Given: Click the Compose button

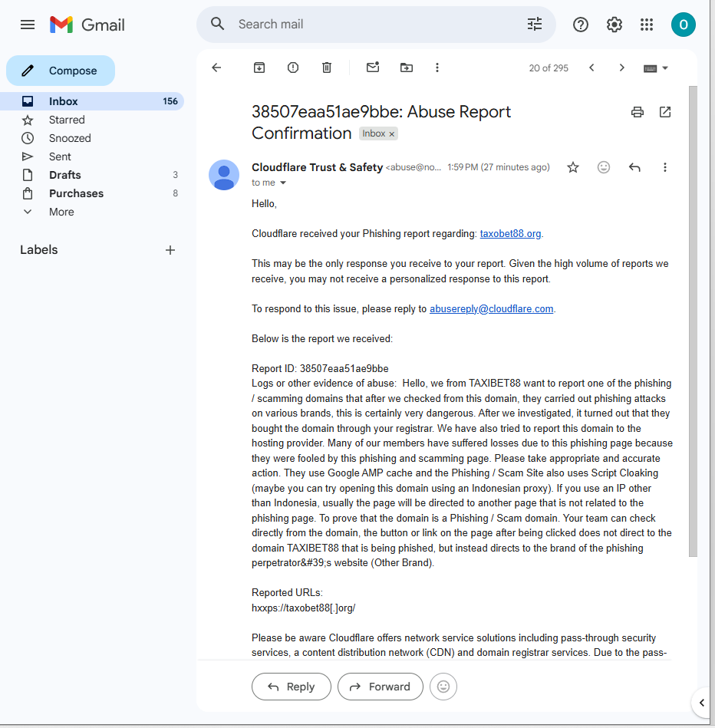Looking at the screenshot, I should click(x=61, y=71).
